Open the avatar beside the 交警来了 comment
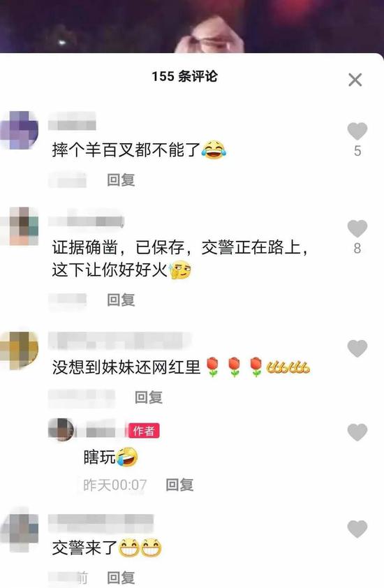This screenshot has width=384, height=588. 20,533
